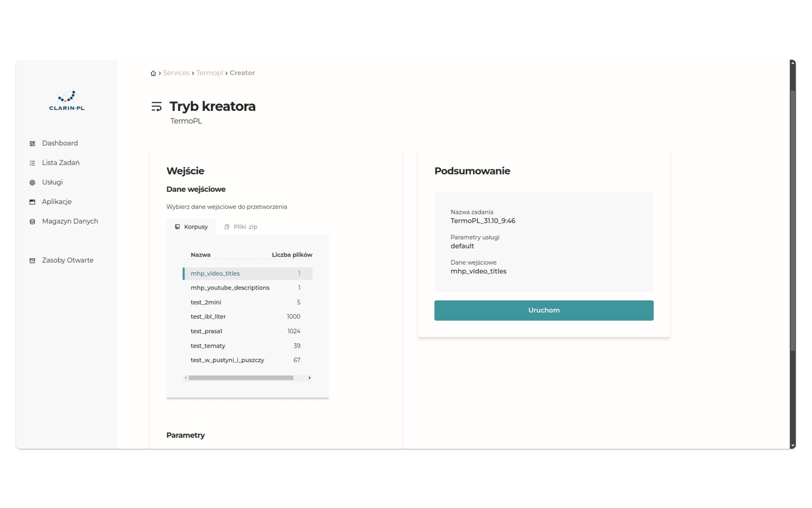Screen dimensions: 812x508
Task: Click the page scroll-down arrow
Action: click(793, 446)
